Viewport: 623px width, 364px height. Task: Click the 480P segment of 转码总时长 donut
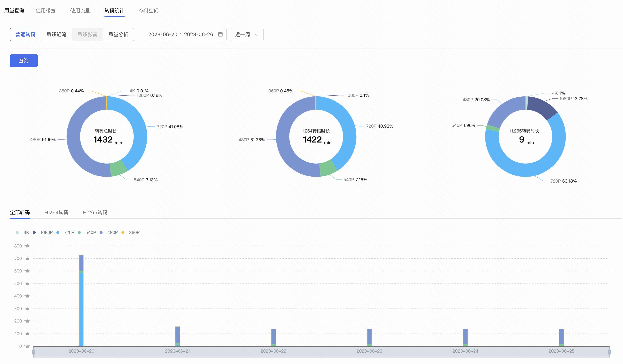coord(74,138)
